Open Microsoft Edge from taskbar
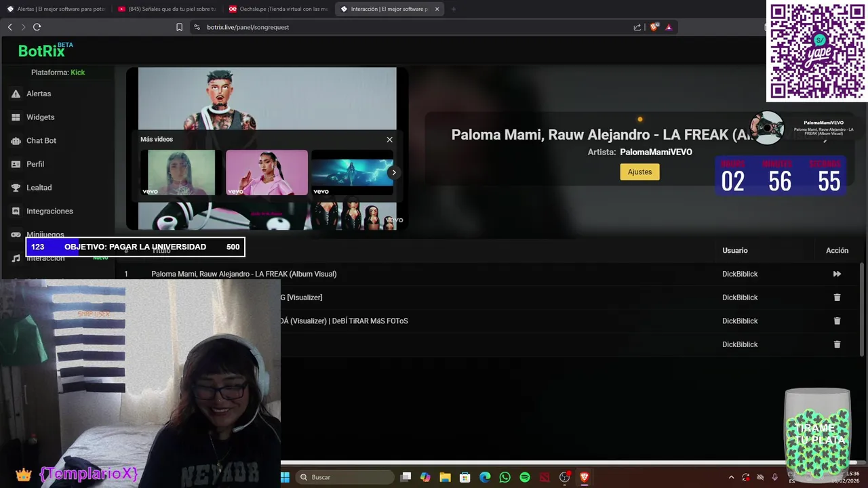This screenshot has height=488, width=868. click(485, 477)
